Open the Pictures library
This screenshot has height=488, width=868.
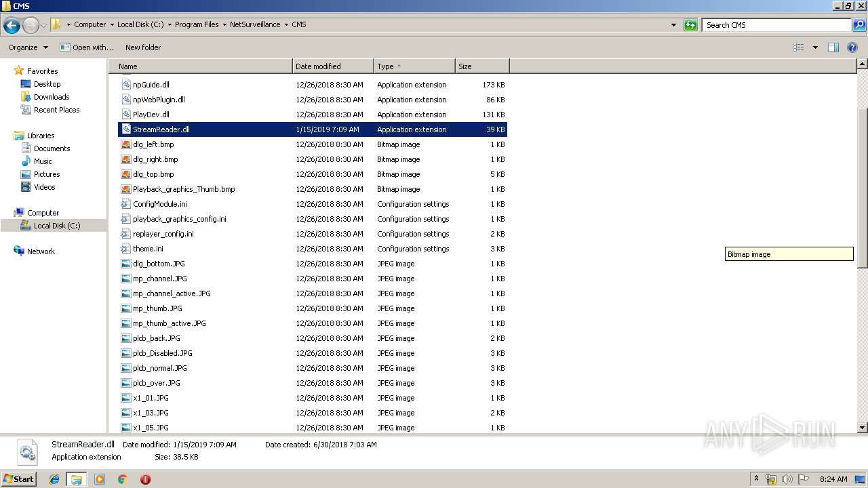[47, 174]
